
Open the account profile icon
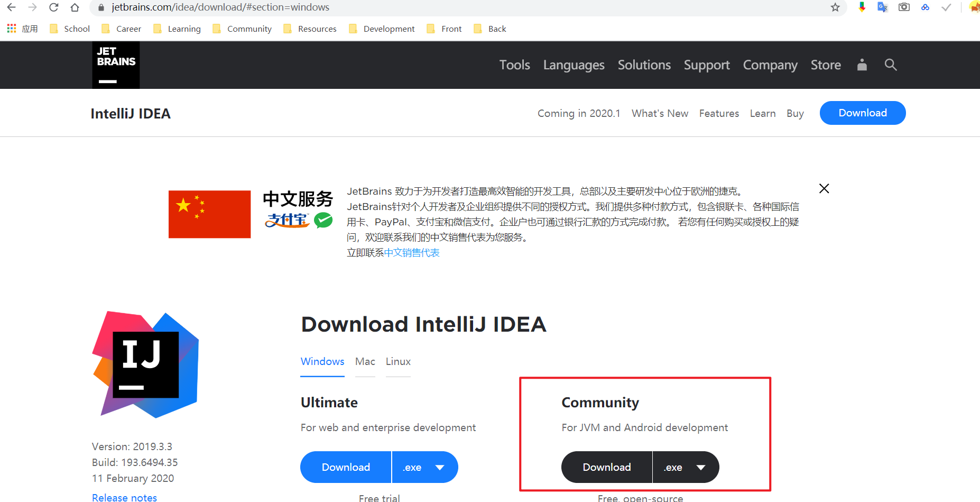pos(862,65)
